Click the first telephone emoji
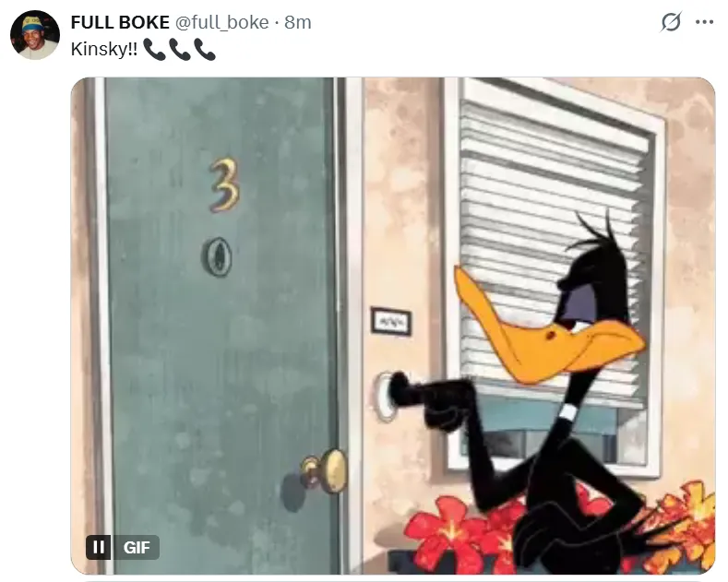 click(x=154, y=50)
